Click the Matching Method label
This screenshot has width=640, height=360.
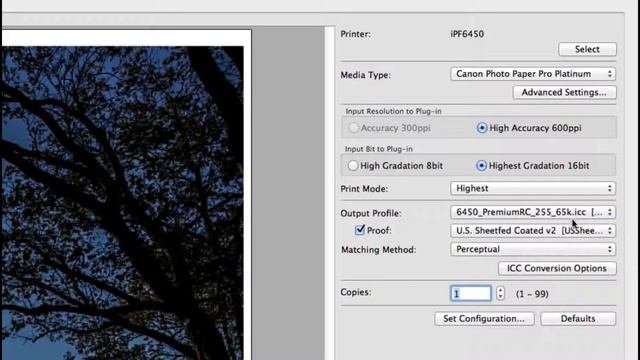(x=378, y=250)
